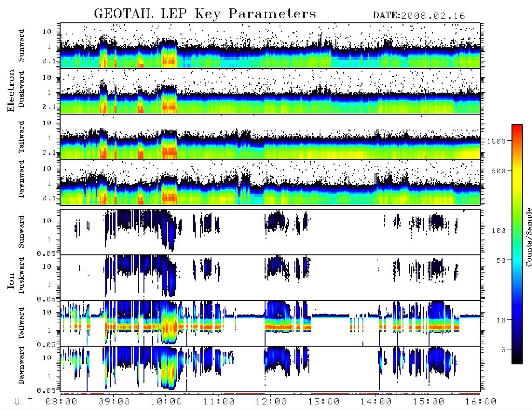Screen dimensions: 532x410
Task: Click the 500 tick on the colorbar
Action: pos(499,171)
